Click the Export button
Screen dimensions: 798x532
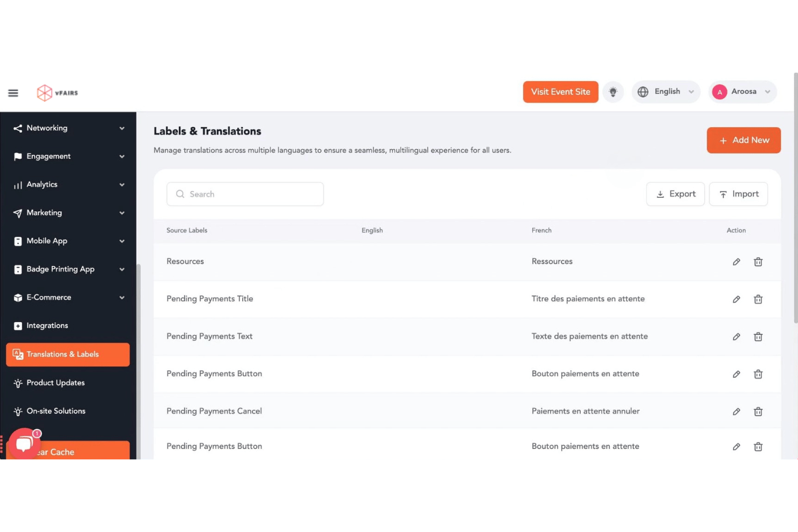pyautogui.click(x=676, y=194)
